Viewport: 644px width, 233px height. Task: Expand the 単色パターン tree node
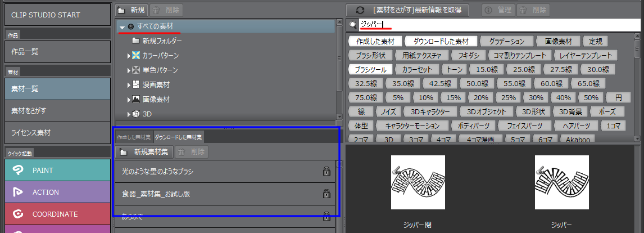pos(129,70)
